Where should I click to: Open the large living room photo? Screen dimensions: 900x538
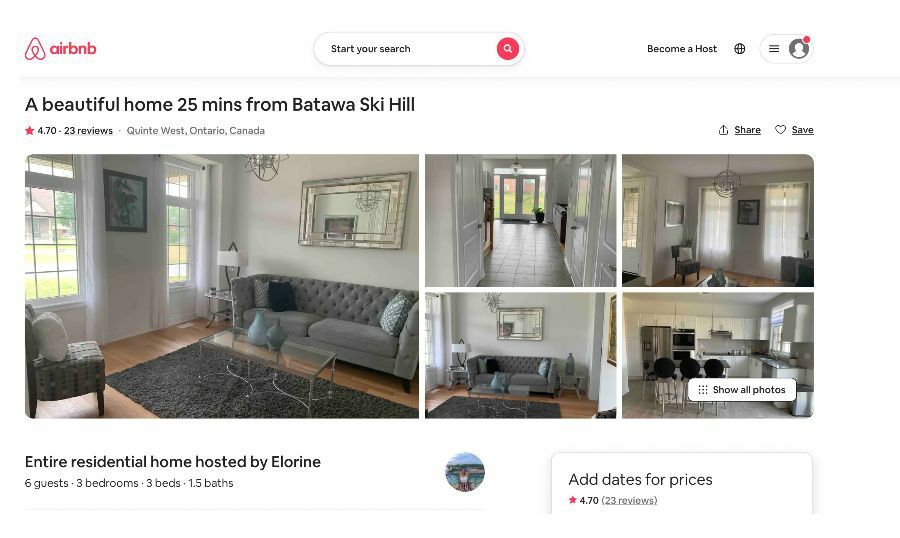click(222, 286)
